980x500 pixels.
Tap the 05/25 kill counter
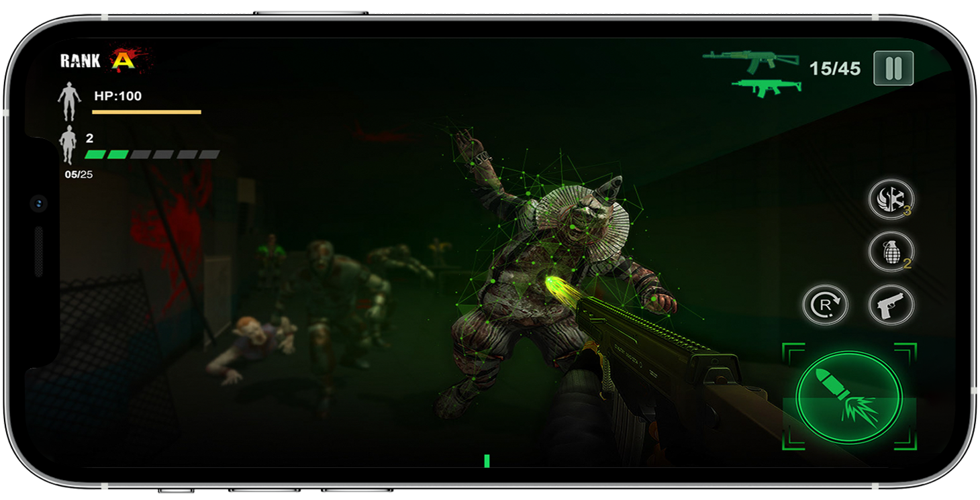coord(79,174)
